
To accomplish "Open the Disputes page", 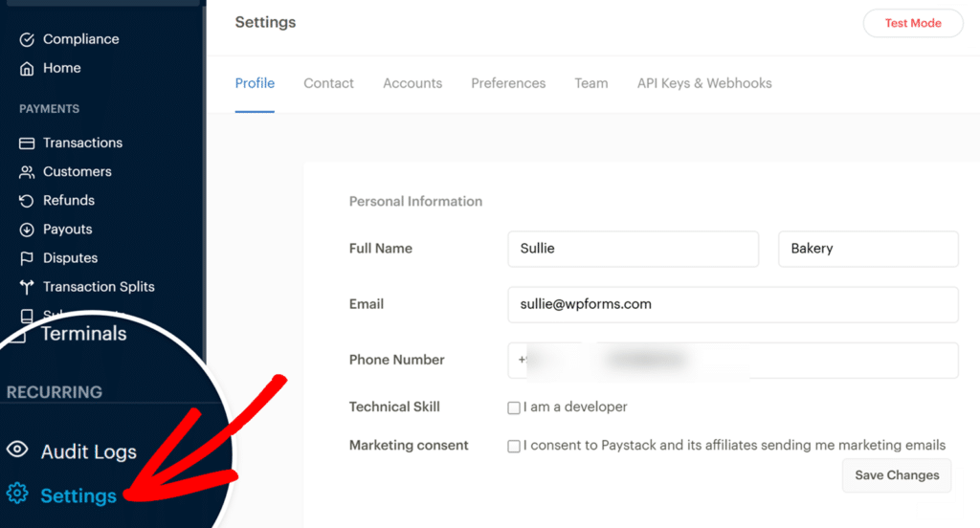I will click(70, 258).
